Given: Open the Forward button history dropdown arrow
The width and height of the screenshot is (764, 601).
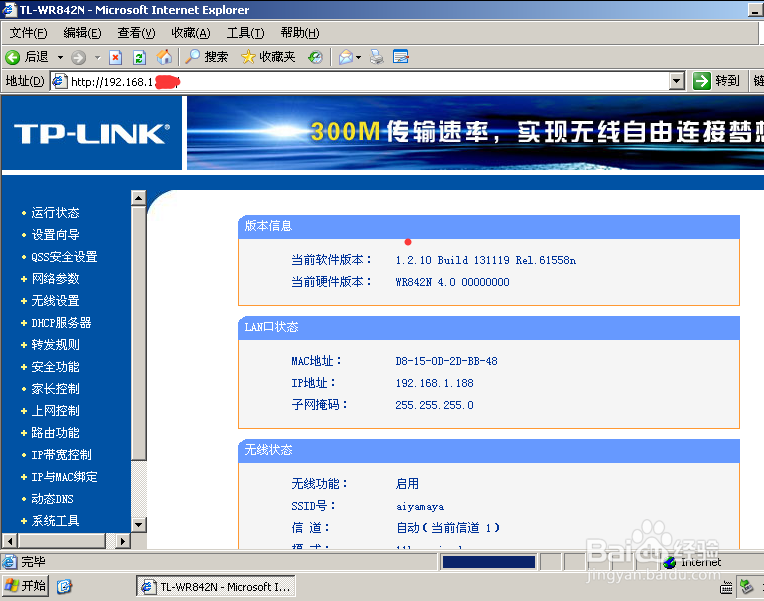Looking at the screenshot, I should tap(97, 58).
